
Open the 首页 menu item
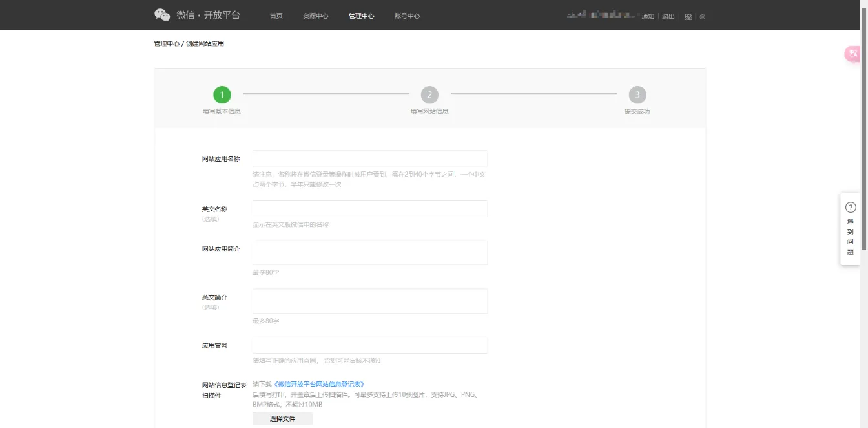(x=276, y=16)
